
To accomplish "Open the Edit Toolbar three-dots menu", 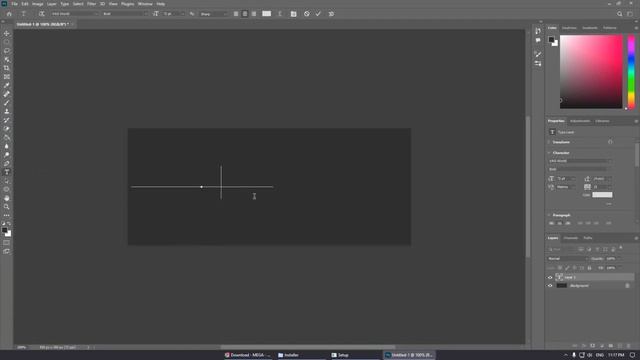I will pos(7,215).
